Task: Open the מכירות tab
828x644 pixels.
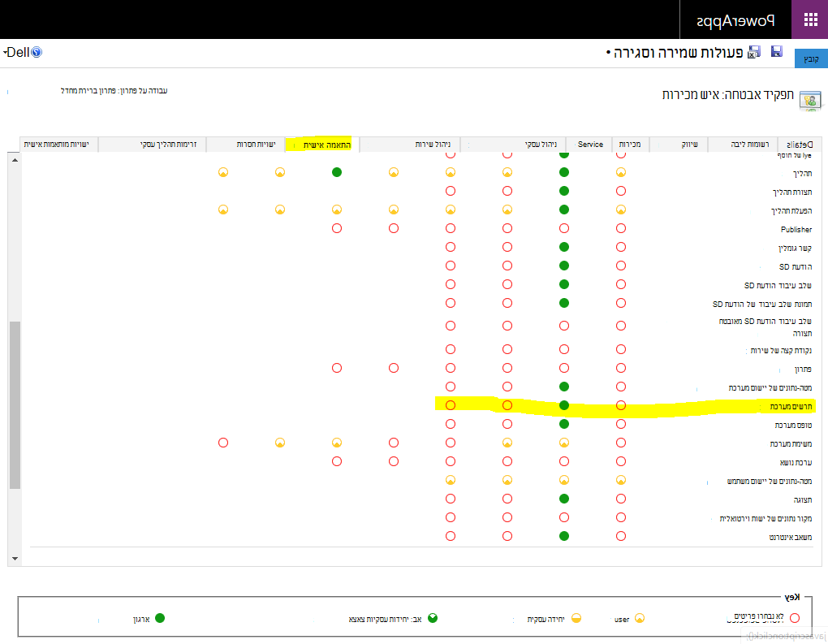Action: tap(629, 145)
